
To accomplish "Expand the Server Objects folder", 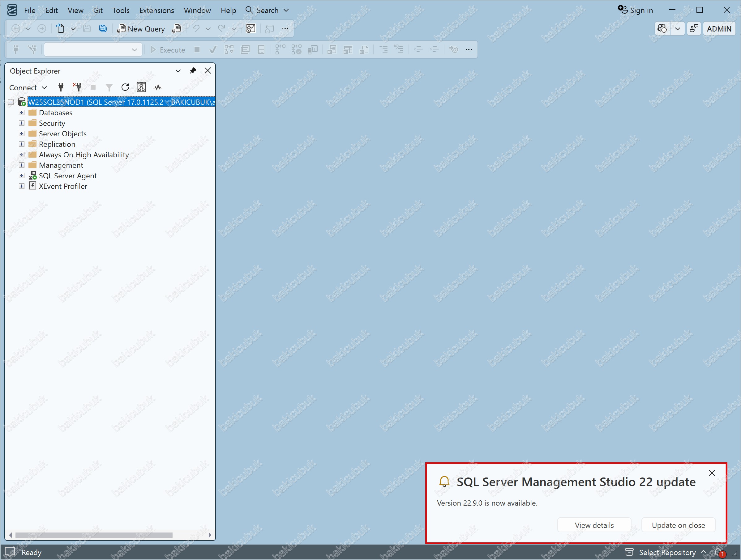I will [21, 134].
